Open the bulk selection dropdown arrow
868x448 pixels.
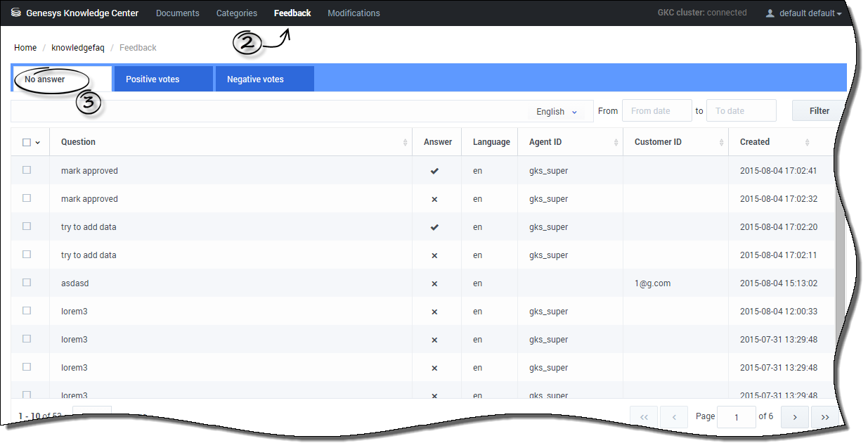(x=38, y=143)
